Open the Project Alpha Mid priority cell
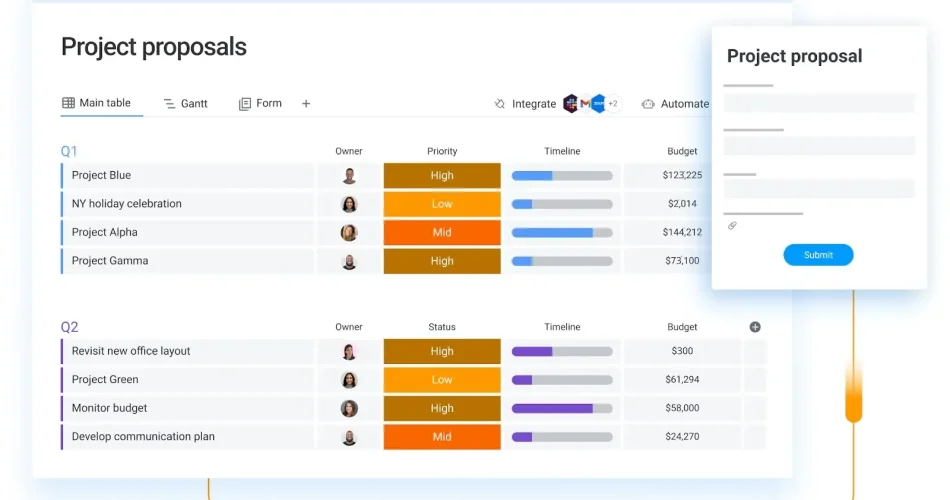 (442, 233)
